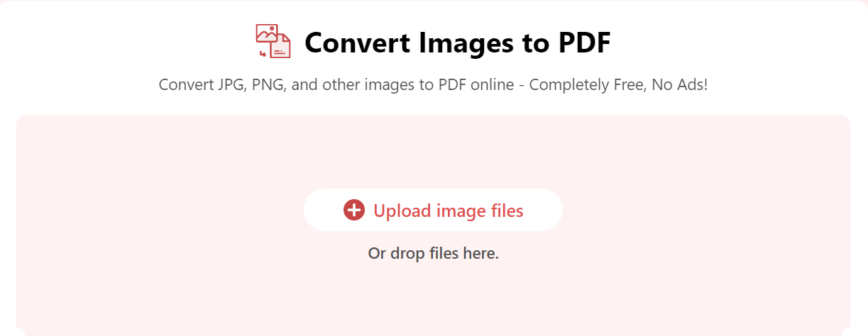Click the word "PDF" in the title
The image size is (868, 336).
[x=581, y=43]
